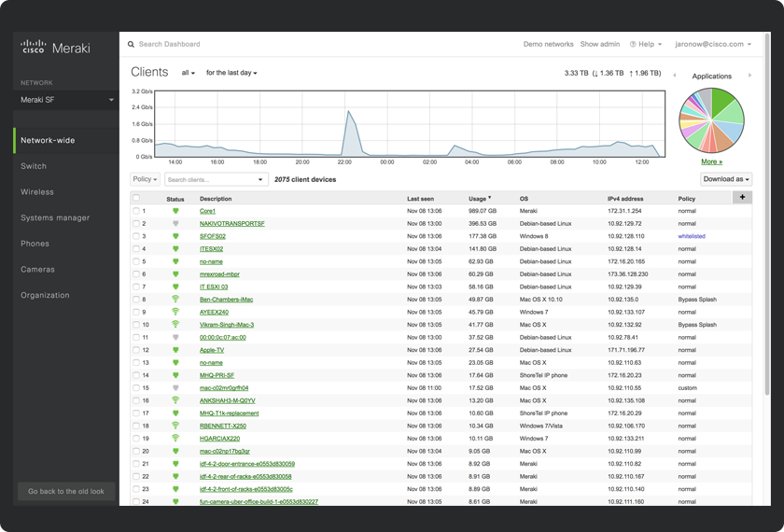Open the More » applications link
This screenshot has height=532, width=784.
click(x=711, y=161)
